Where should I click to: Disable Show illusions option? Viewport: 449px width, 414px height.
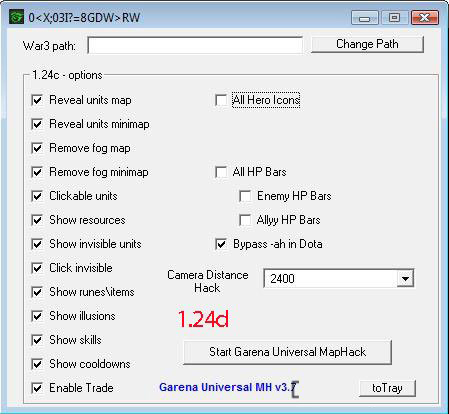(37, 316)
